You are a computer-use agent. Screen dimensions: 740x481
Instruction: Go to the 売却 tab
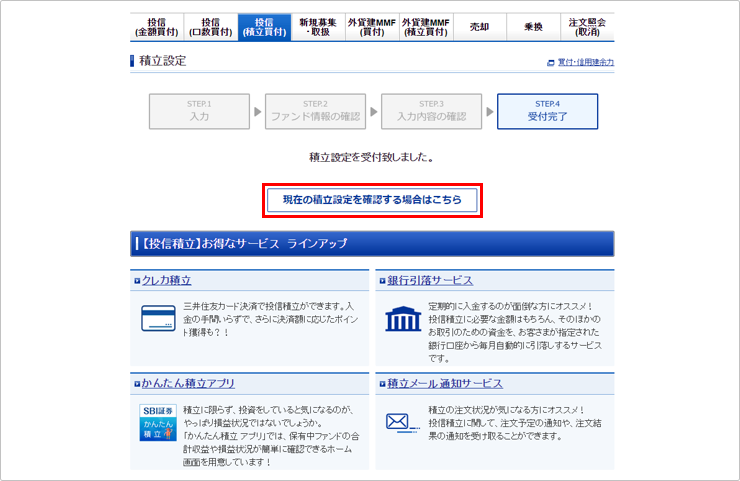pyautogui.click(x=480, y=27)
